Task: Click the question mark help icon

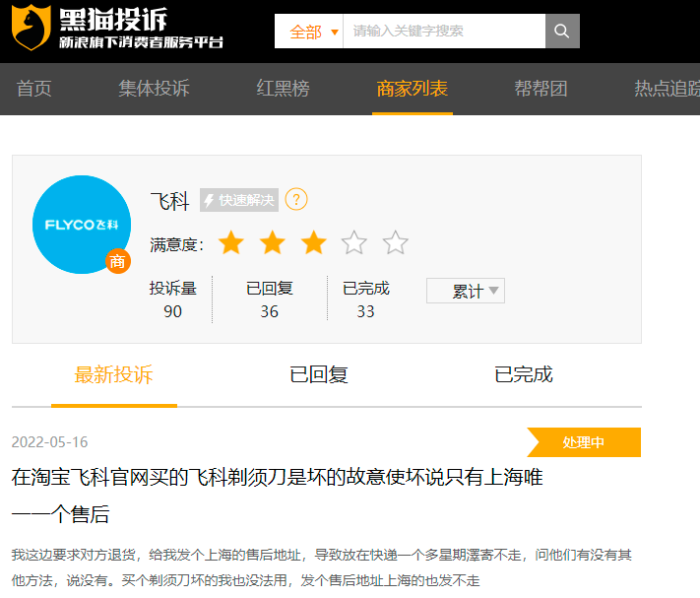Action: (x=296, y=199)
